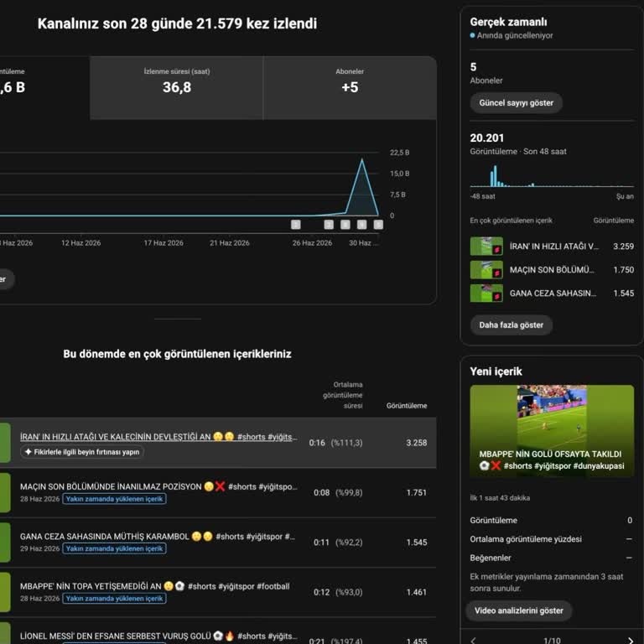Click 0:08 (%99,8) average duration cell
Screen dimensions: 644x644
tap(338, 492)
